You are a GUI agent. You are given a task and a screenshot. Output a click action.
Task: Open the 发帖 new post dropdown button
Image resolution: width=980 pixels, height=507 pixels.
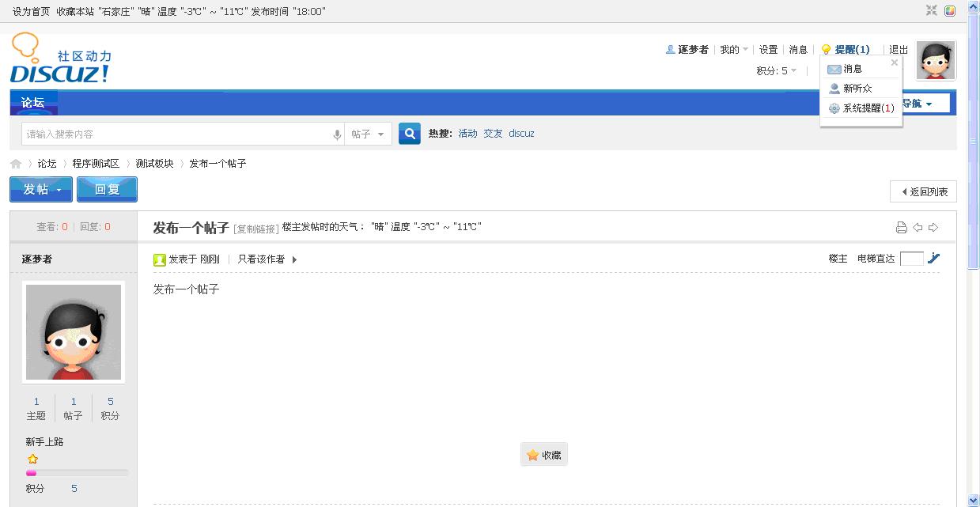pyautogui.click(x=41, y=190)
